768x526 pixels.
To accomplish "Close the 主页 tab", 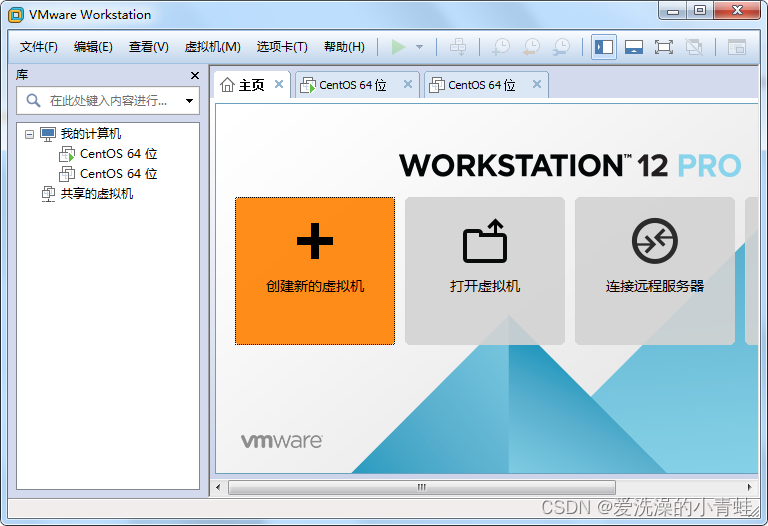I will coord(279,84).
